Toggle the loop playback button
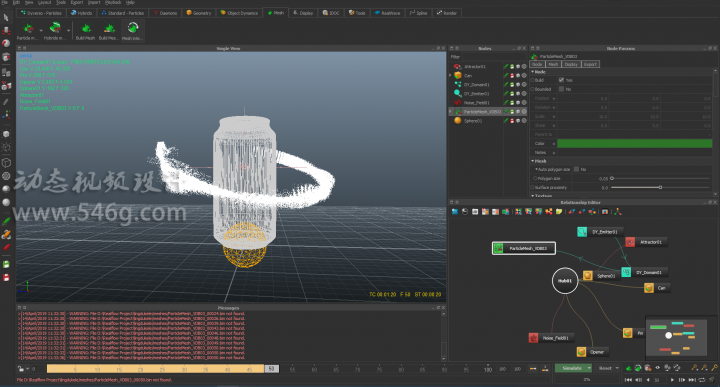Viewport: 720px width, 387px height. click(x=702, y=380)
